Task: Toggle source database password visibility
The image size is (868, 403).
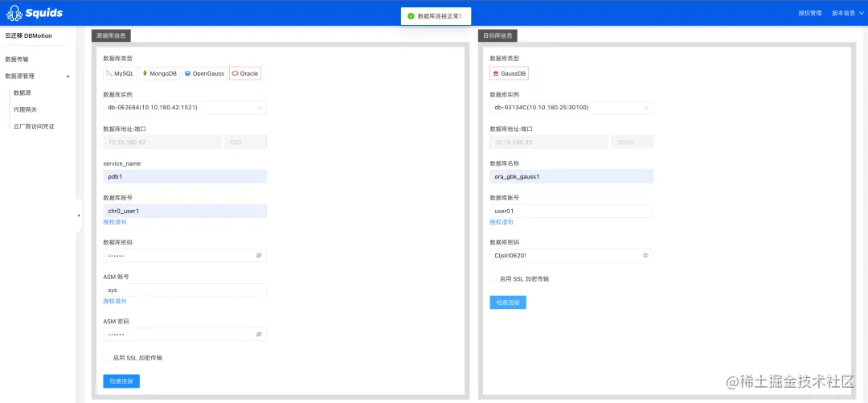Action: tap(259, 256)
